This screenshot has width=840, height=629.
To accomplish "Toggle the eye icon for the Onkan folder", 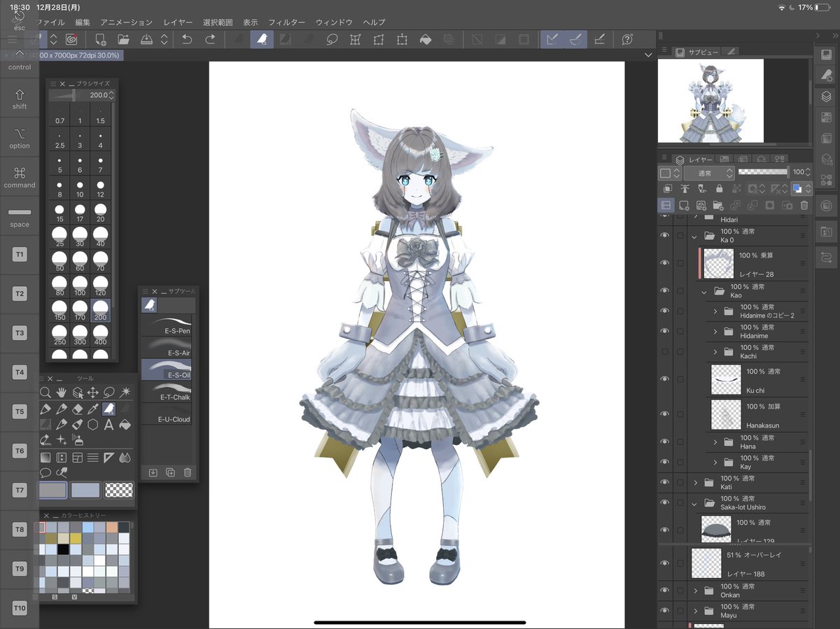I will (x=665, y=591).
